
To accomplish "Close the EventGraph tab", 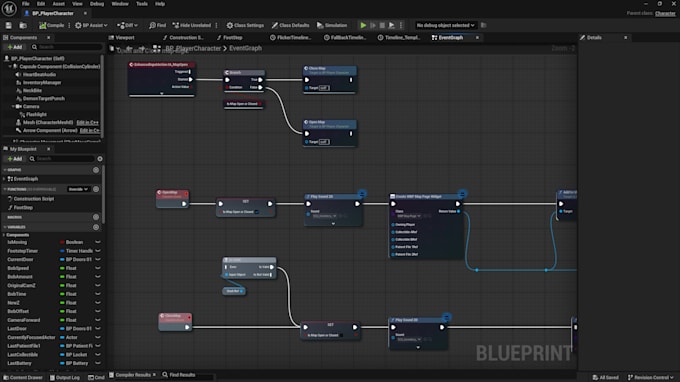I will point(477,38).
